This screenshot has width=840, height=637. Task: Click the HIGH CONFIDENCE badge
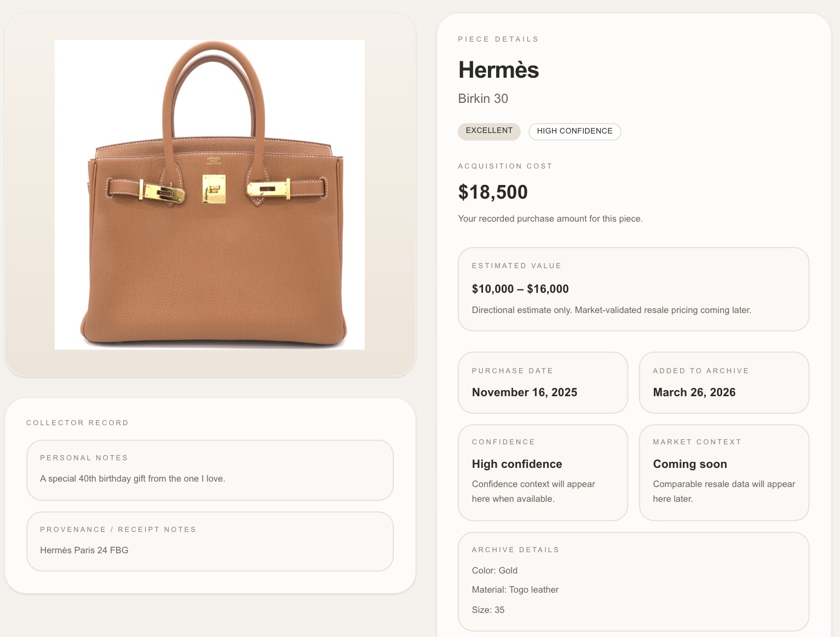point(574,131)
